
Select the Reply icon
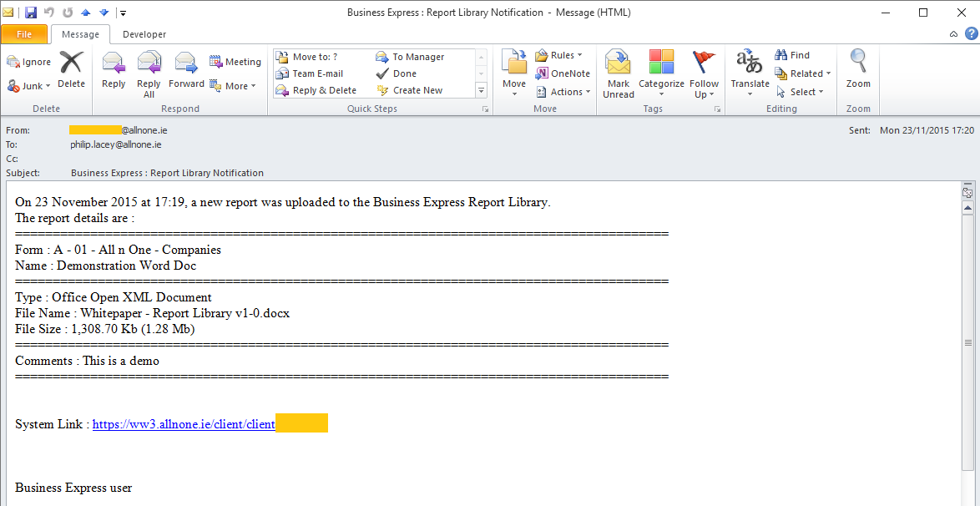[113, 67]
